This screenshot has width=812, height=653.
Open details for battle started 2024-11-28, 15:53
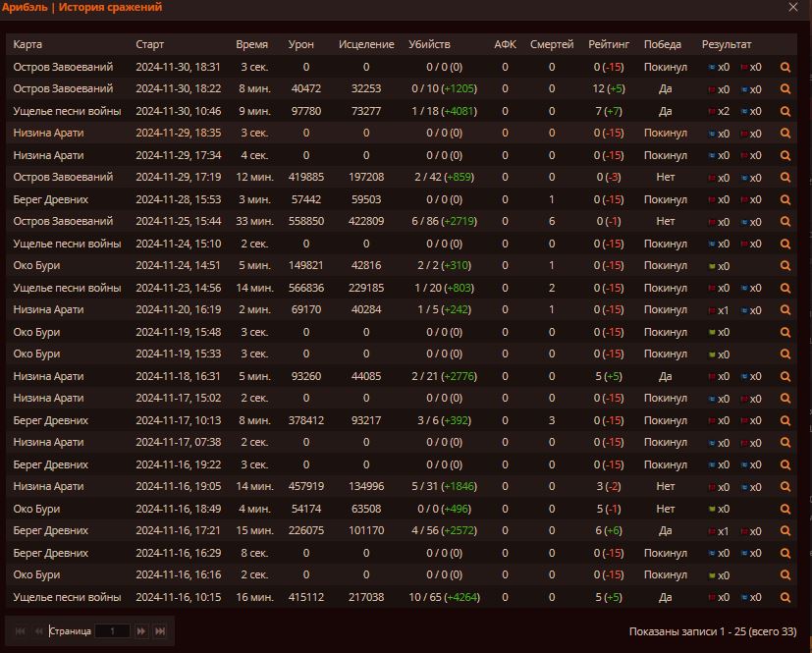click(785, 199)
